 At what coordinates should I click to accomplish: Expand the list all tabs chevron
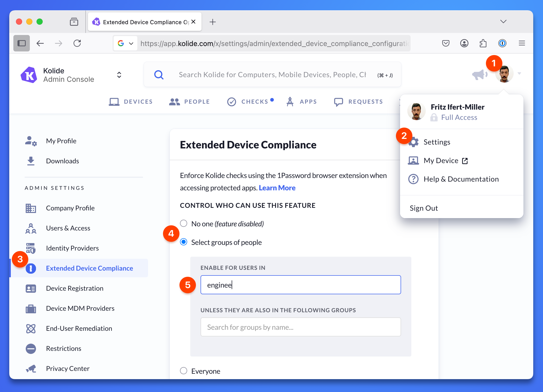click(x=503, y=22)
